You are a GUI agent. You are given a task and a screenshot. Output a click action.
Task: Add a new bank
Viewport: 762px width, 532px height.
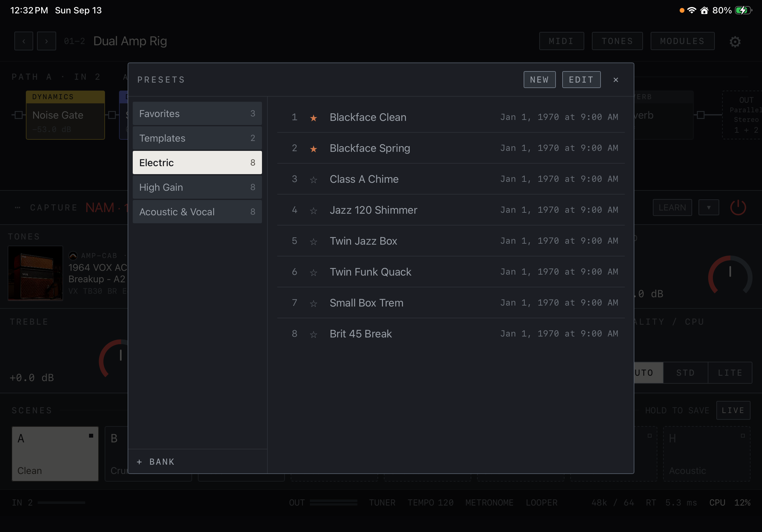(156, 462)
